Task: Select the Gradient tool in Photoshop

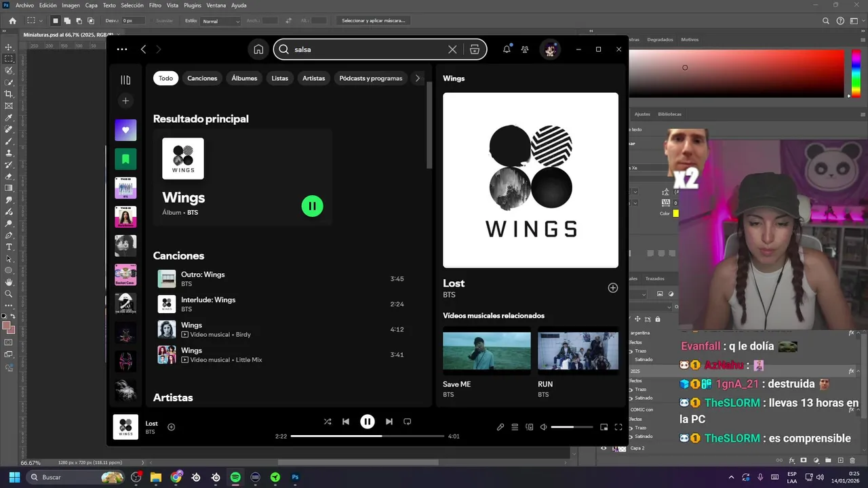Action: coord(9,188)
